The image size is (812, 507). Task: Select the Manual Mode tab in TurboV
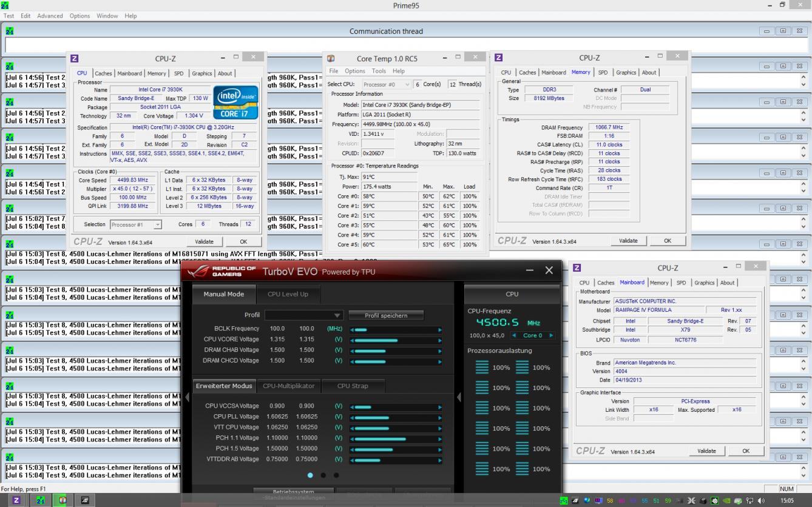pyautogui.click(x=223, y=294)
